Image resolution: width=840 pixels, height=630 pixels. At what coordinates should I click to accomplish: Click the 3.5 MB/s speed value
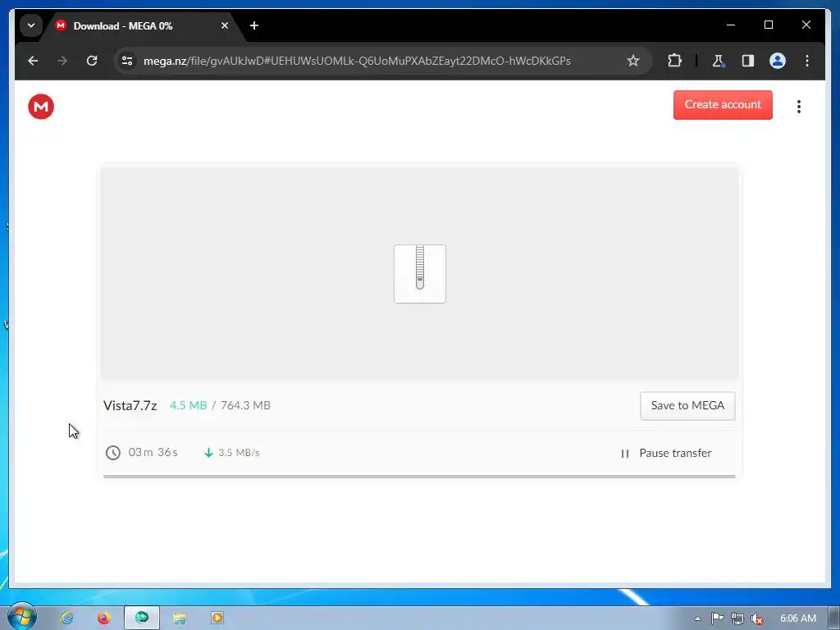pyautogui.click(x=239, y=453)
